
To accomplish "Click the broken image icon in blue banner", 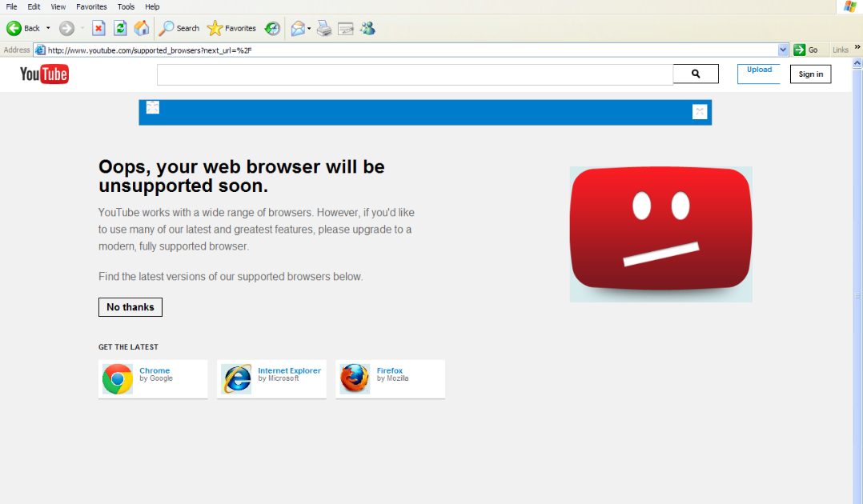I will click(153, 107).
